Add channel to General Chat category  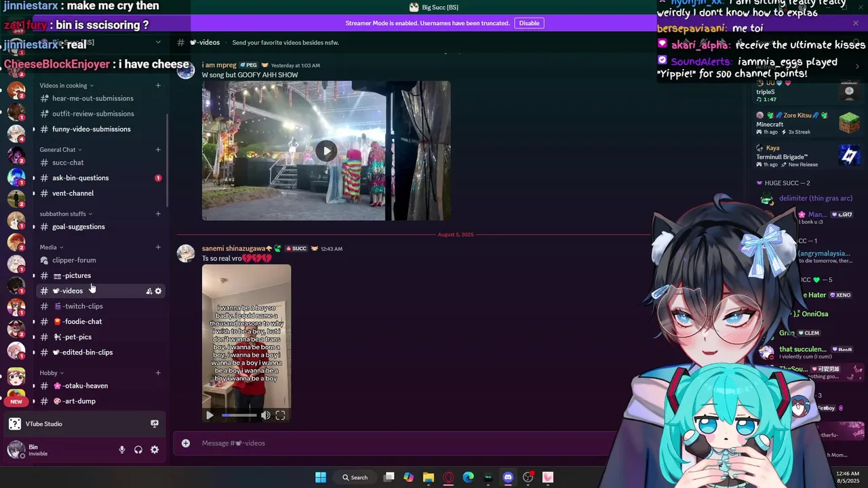click(158, 150)
